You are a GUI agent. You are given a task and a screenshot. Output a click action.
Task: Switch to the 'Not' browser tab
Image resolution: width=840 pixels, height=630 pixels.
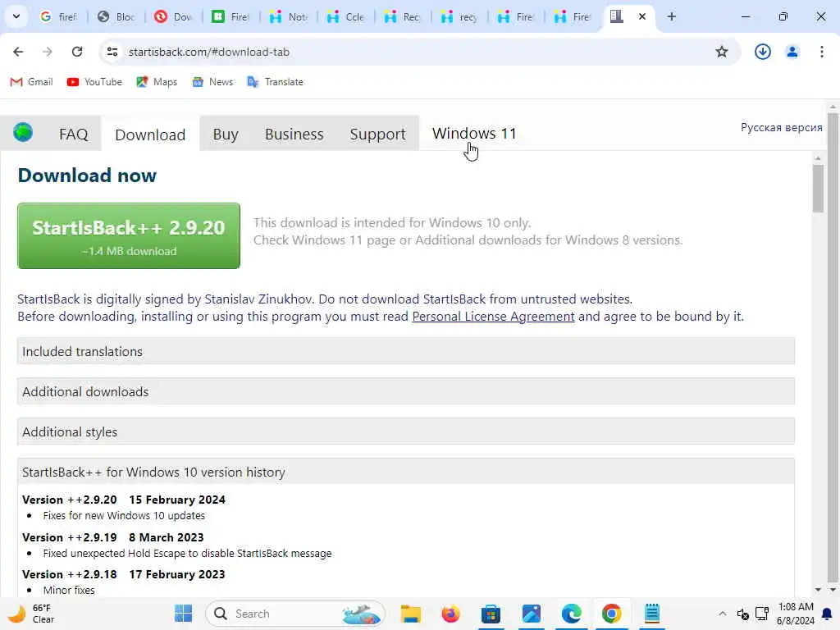288,16
